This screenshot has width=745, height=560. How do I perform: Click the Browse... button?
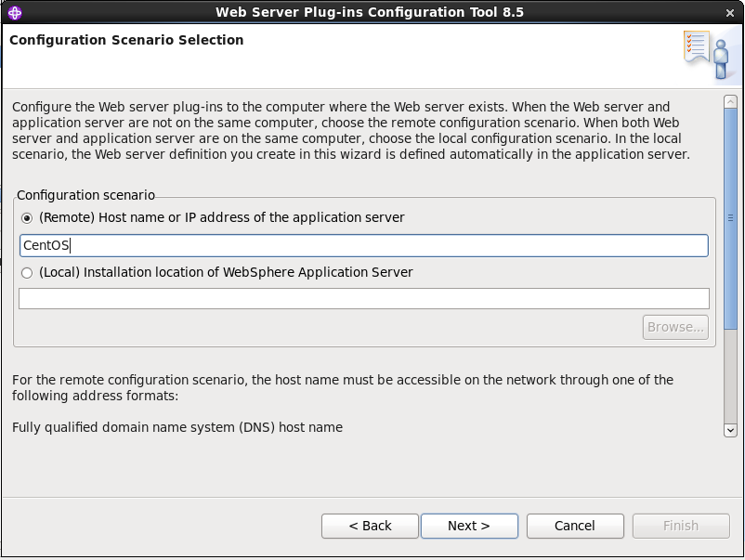coord(675,327)
